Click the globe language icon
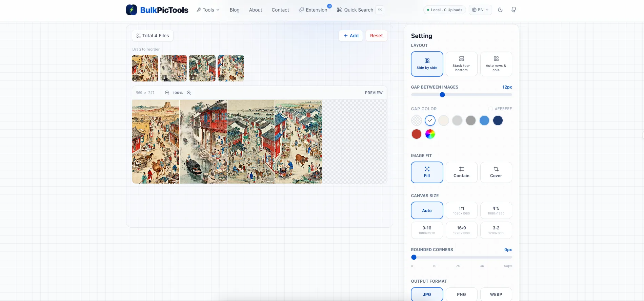 pyautogui.click(x=474, y=10)
